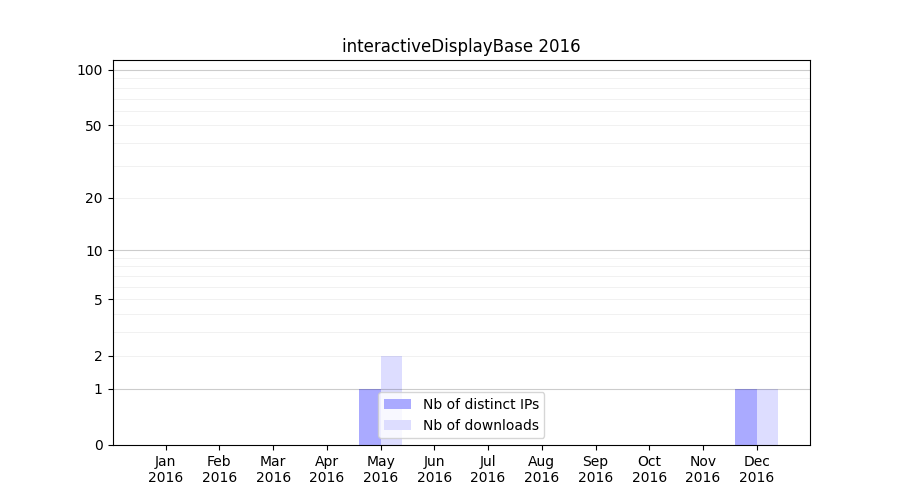Click the chart title interactiveDisplayBase 2016
900x500 pixels.
pos(461,46)
